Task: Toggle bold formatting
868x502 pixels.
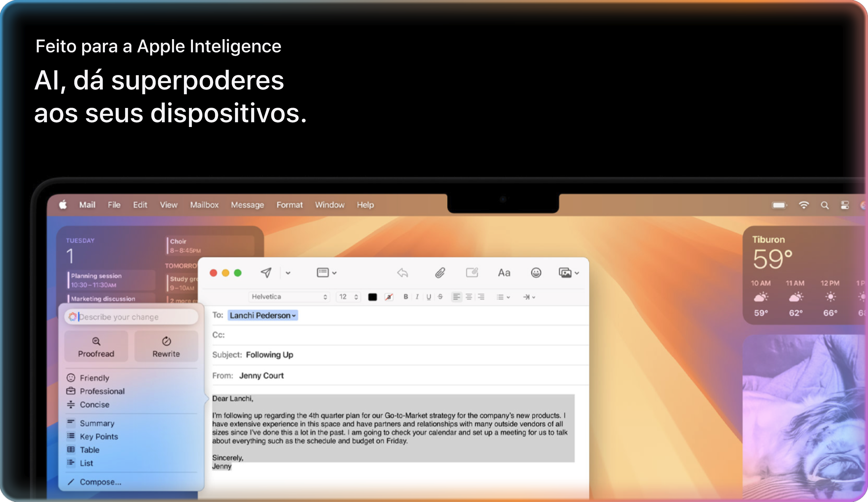Action: (x=406, y=297)
